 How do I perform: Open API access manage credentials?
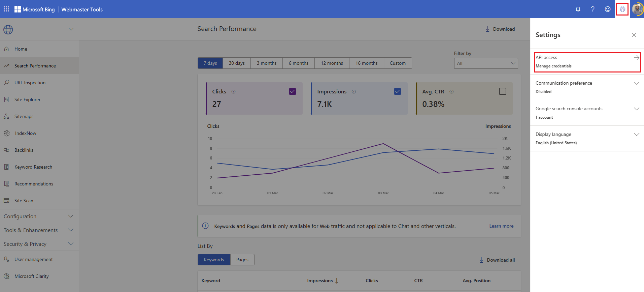pos(587,62)
